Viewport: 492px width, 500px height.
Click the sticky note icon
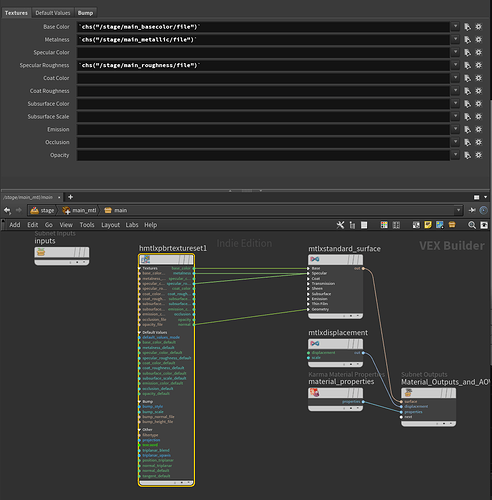click(428, 225)
